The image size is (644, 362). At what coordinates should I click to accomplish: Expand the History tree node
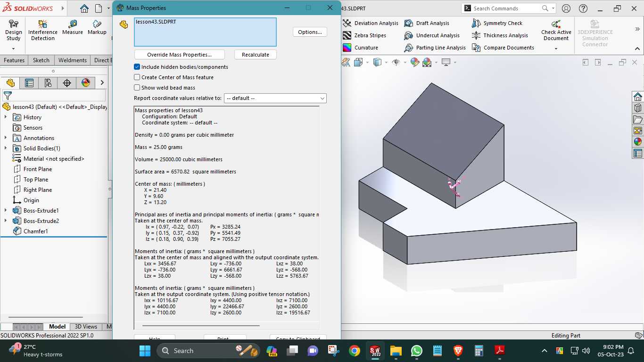coord(6,117)
